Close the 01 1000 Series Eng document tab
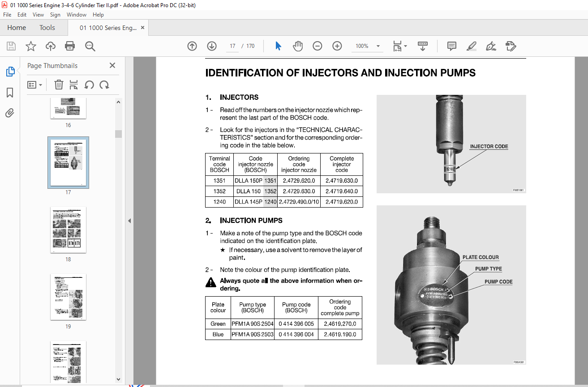Viewport: 588px width, 387px height. 143,28
